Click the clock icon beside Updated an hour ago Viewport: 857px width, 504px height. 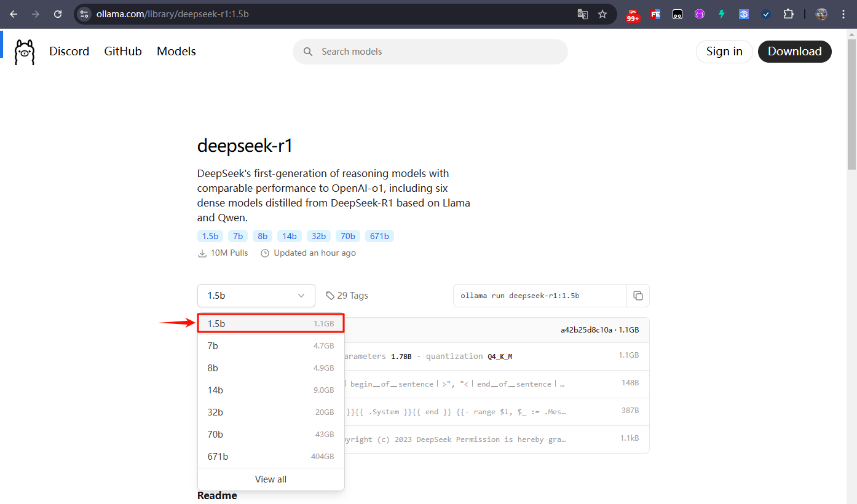tap(264, 253)
